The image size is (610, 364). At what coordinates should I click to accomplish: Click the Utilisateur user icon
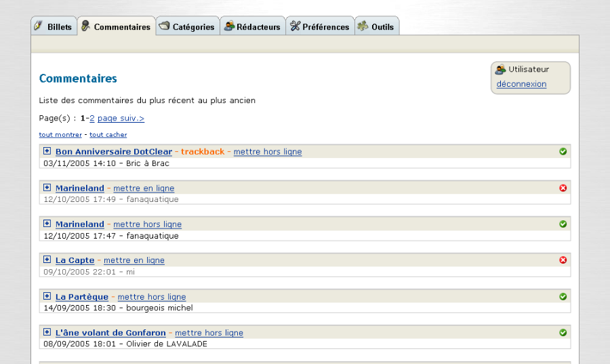(501, 69)
